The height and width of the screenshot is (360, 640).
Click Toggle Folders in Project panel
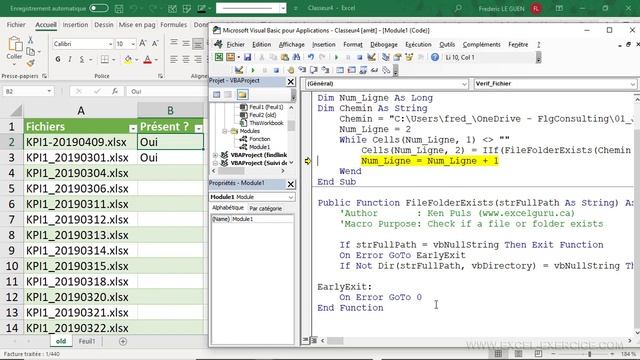(x=242, y=95)
